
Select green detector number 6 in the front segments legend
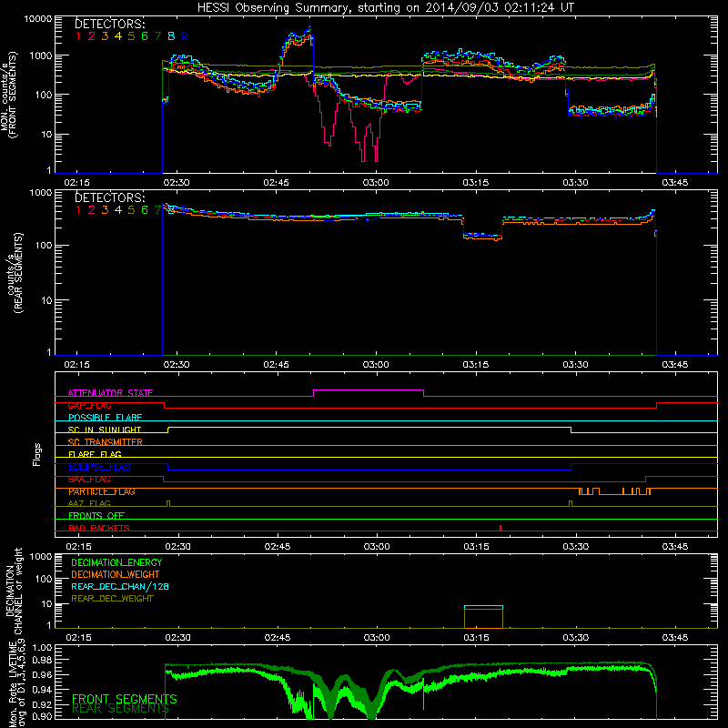145,35
